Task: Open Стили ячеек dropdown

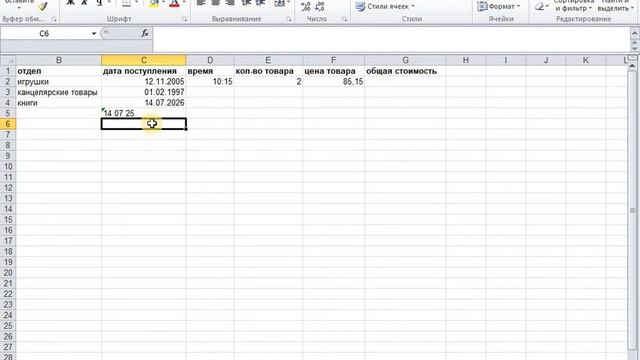Action: (x=385, y=7)
